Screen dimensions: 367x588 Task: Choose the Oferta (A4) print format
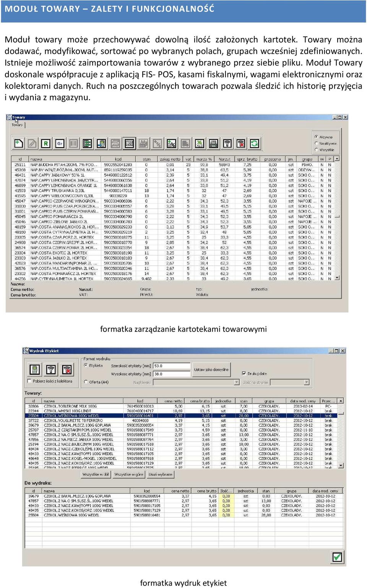point(96,382)
